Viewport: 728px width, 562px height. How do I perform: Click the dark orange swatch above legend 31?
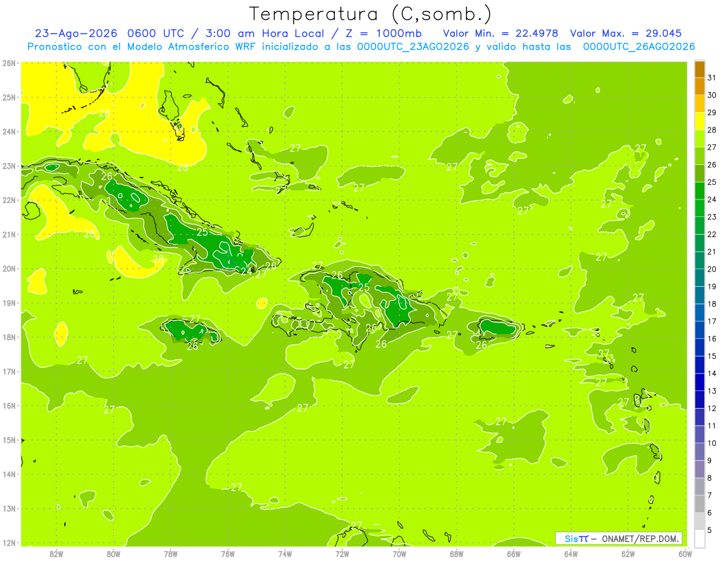(x=699, y=69)
